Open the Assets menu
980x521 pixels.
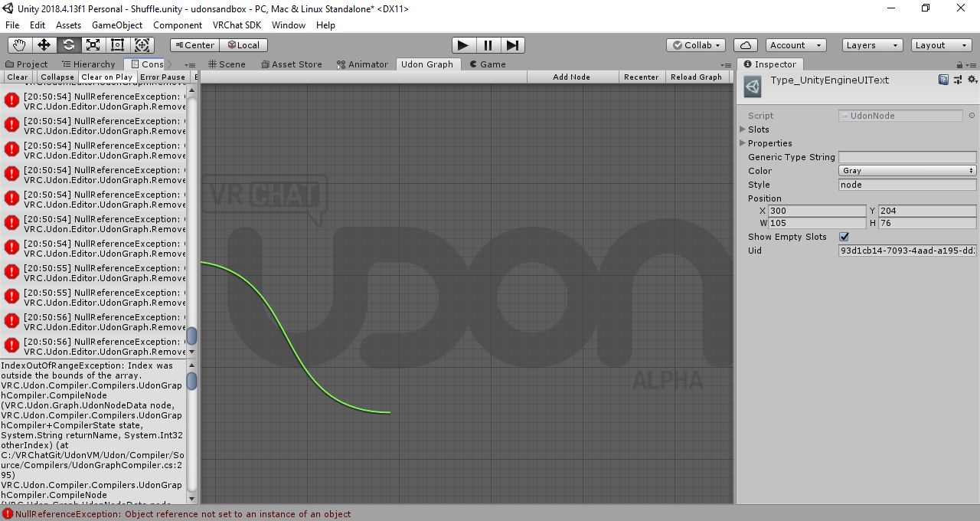[x=68, y=25]
